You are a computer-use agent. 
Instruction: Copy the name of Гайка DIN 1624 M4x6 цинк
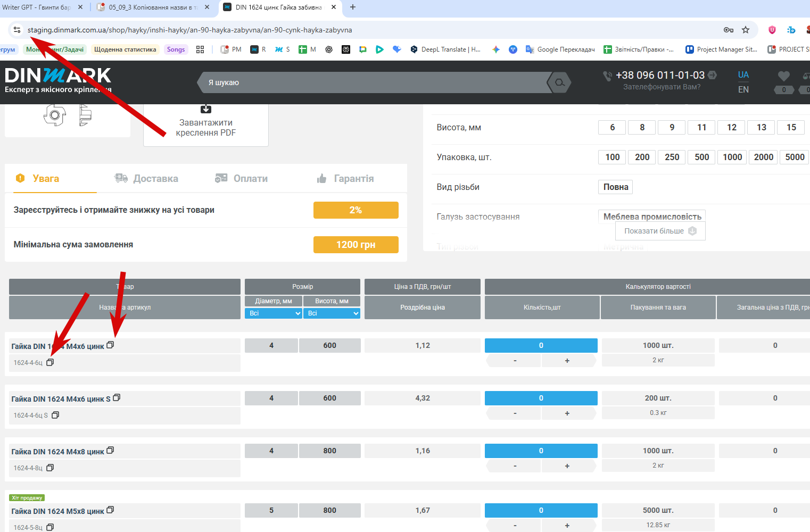coord(110,345)
